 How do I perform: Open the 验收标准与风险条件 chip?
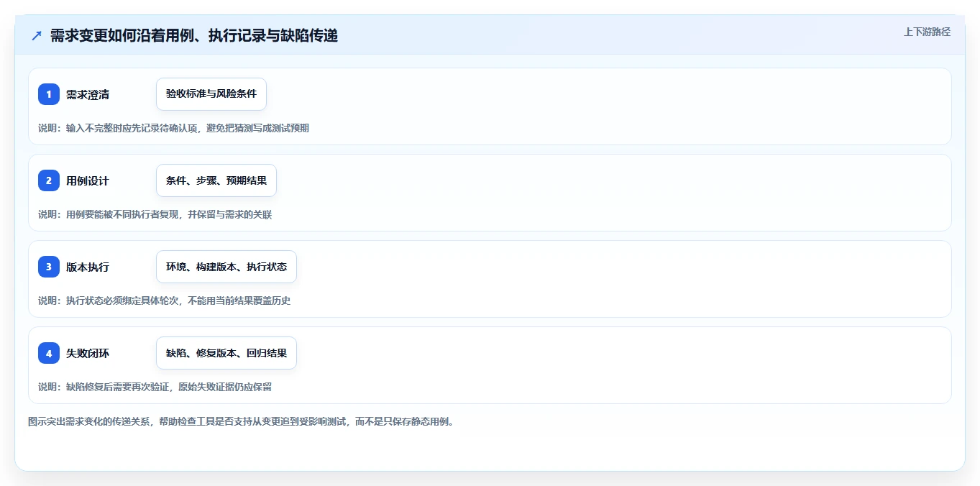click(x=211, y=94)
